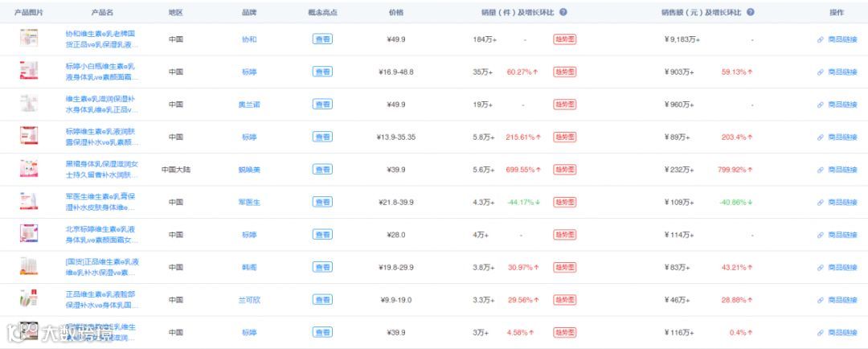Open 商品链接 in ¥903万+ row

[x=837, y=72]
